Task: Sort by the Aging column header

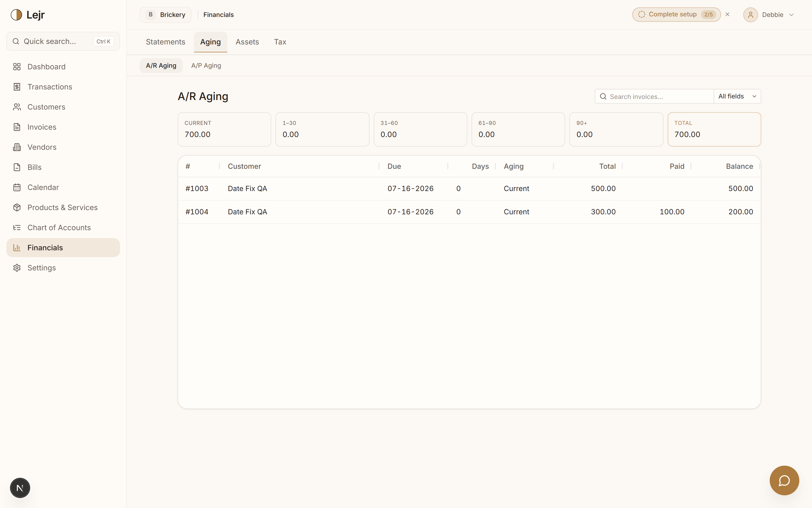Action: tap(513, 166)
